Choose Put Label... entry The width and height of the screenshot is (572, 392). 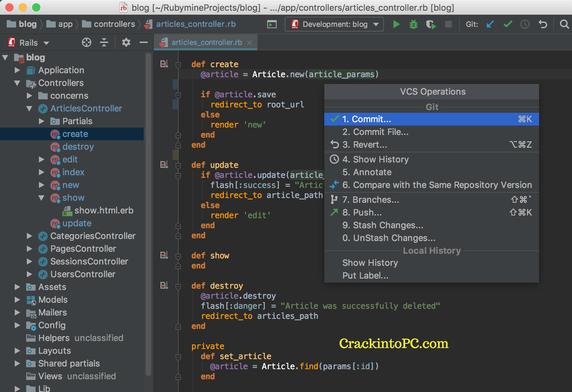(431, 276)
